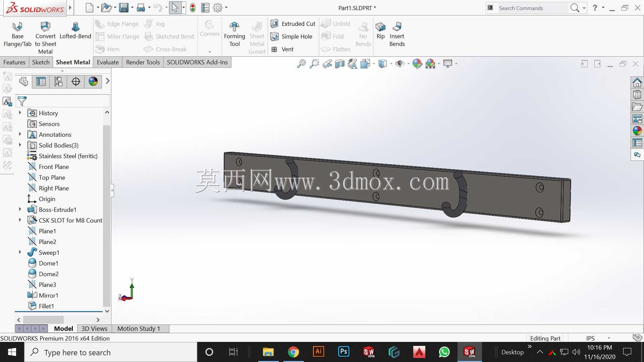Open the Motion Study 1 tab
Image resolution: width=644 pixels, height=362 pixels.
pos(139,329)
